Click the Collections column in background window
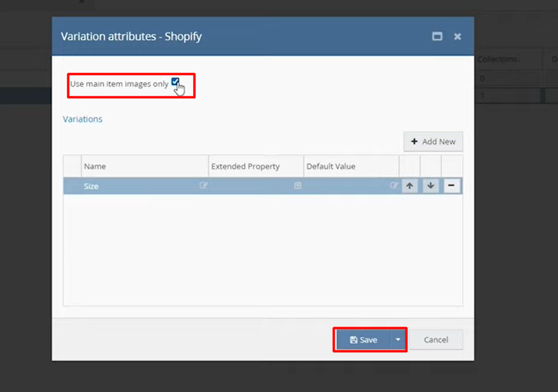Viewport: 558px width, 392px height. (x=498, y=59)
